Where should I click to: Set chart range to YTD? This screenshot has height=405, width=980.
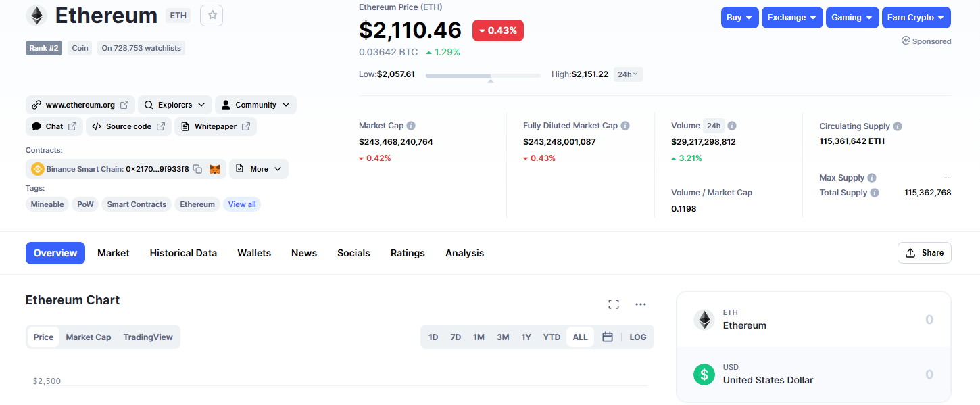[552, 337]
